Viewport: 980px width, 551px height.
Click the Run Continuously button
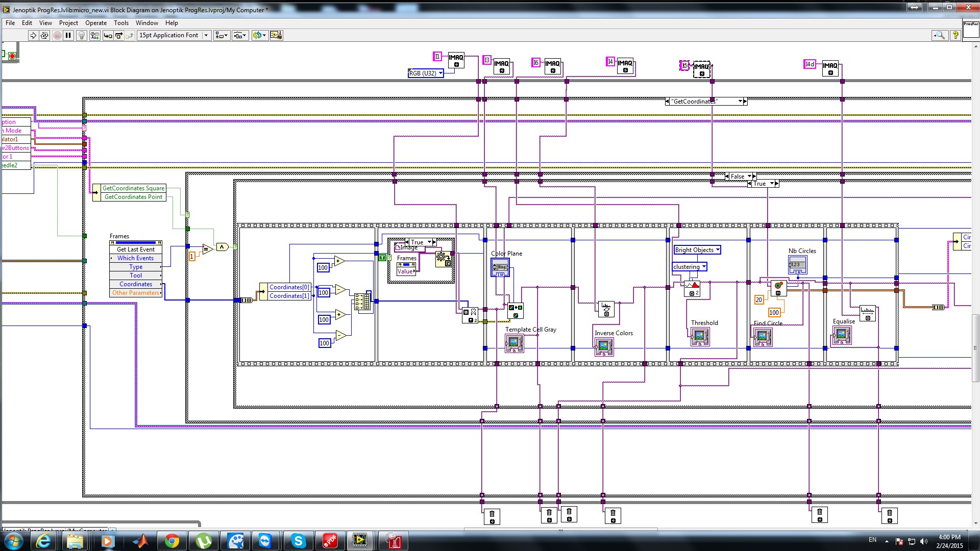pyautogui.click(x=44, y=35)
